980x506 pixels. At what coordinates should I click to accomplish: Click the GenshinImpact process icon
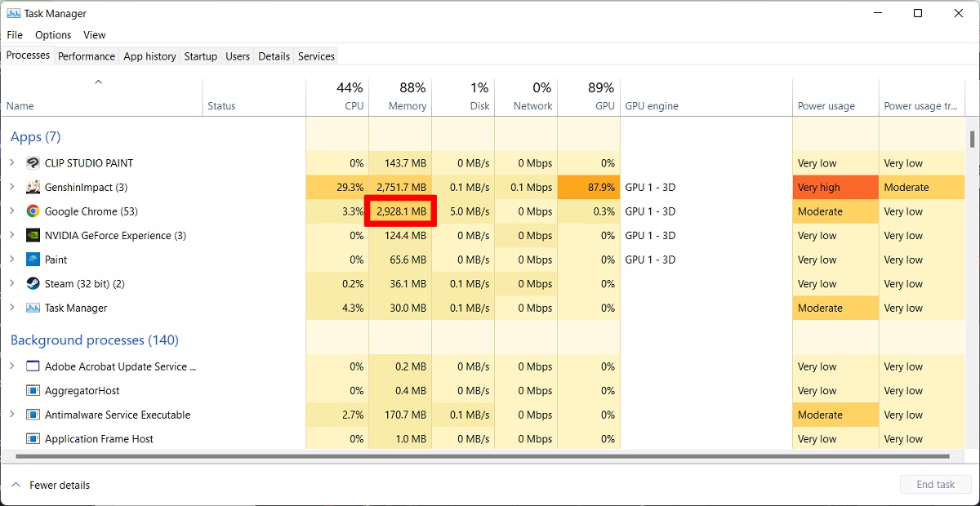click(33, 187)
